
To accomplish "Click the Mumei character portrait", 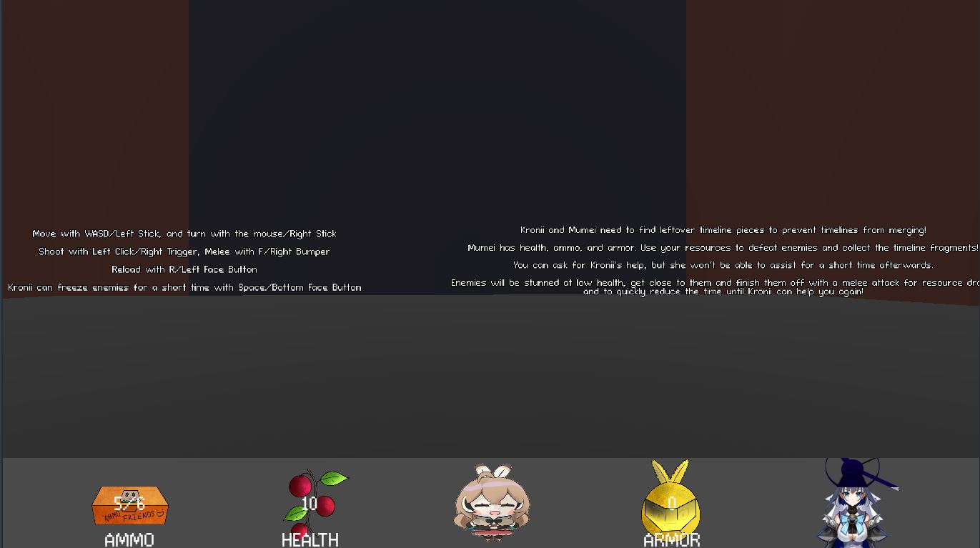I will 493,502.
